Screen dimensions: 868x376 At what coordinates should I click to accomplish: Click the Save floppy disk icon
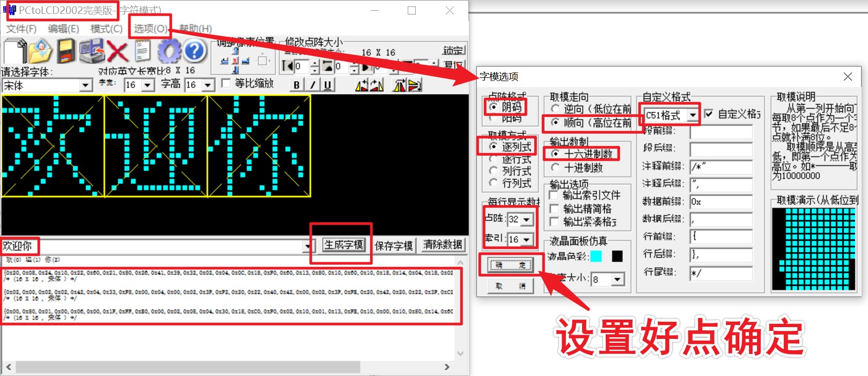pyautogui.click(x=65, y=51)
